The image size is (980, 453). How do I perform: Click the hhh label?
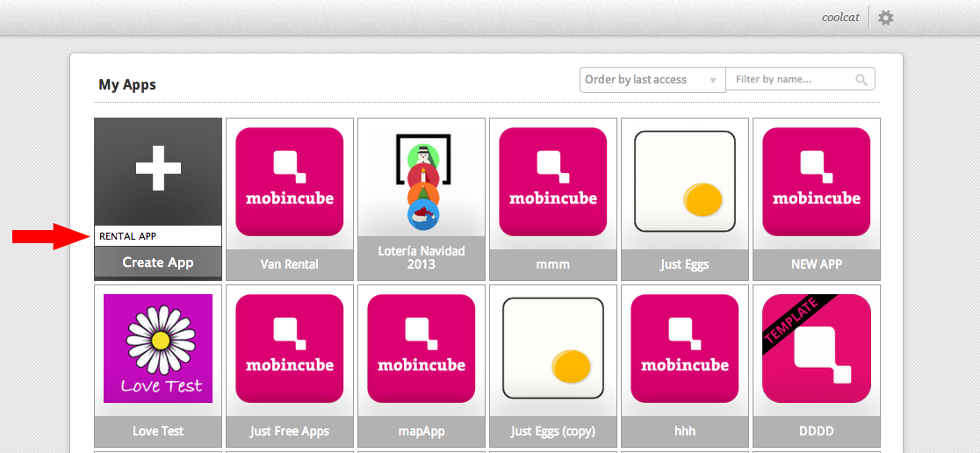[x=685, y=431]
